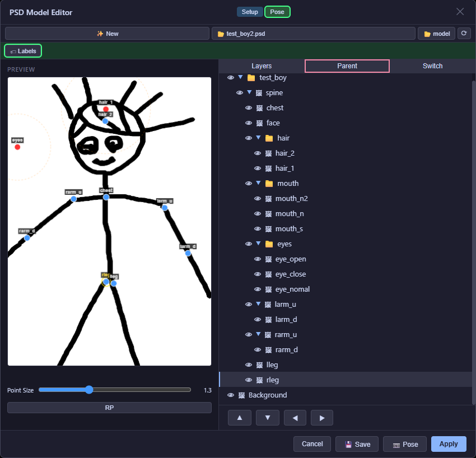This screenshot has width=476, height=458.
Task: Click the spine layer image icon
Action: (259, 93)
